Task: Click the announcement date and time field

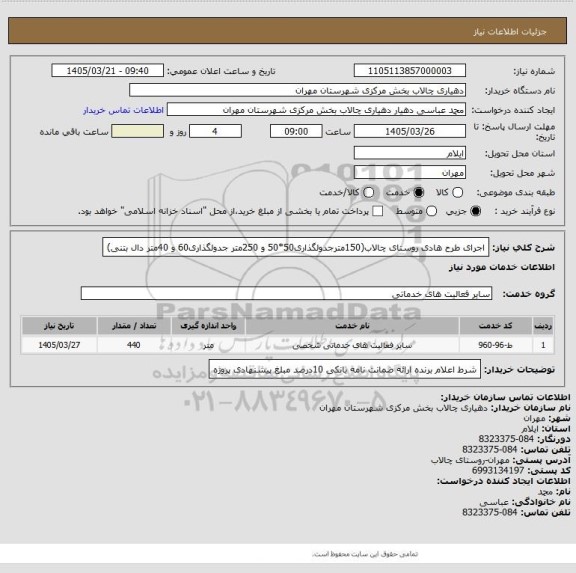Action: point(108,71)
